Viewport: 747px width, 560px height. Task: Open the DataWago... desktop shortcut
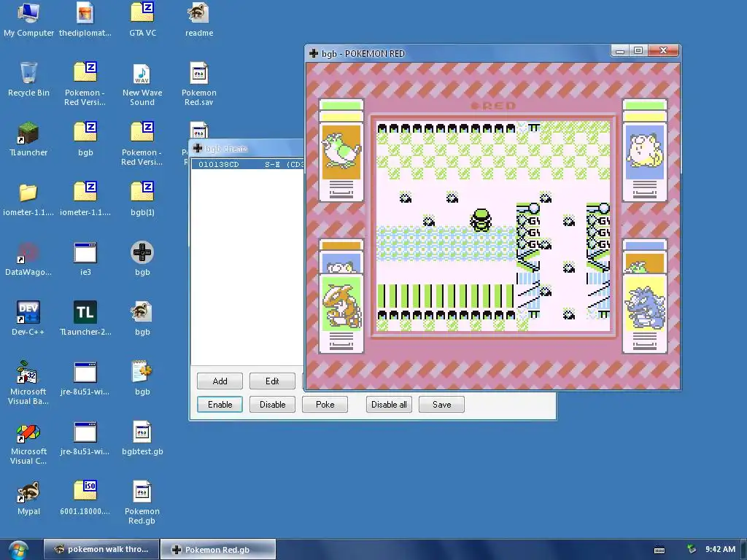28,259
